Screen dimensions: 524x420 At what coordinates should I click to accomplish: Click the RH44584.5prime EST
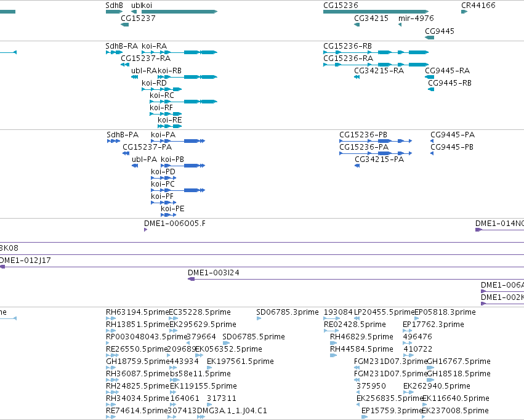[x=334, y=355]
